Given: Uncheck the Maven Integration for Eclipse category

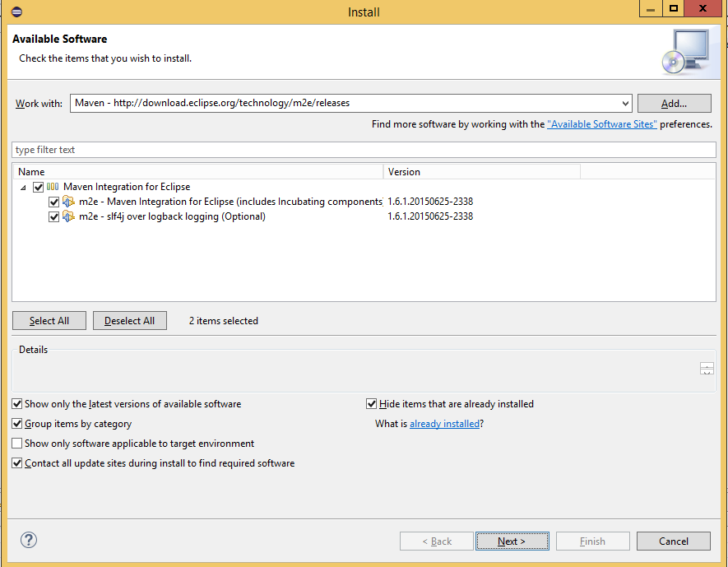Looking at the screenshot, I should coord(38,187).
